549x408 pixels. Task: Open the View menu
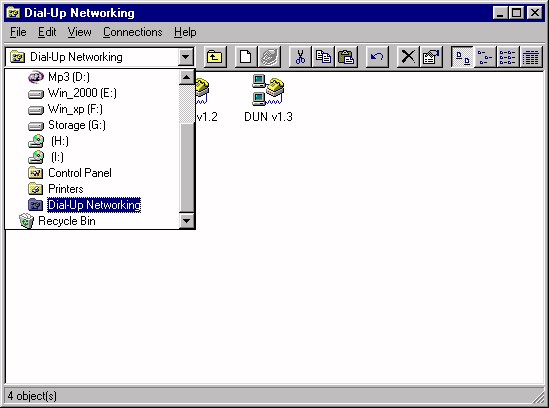(79, 32)
